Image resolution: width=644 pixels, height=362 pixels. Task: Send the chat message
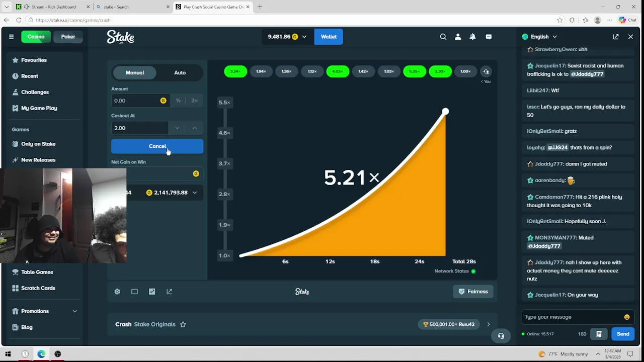[x=623, y=334]
